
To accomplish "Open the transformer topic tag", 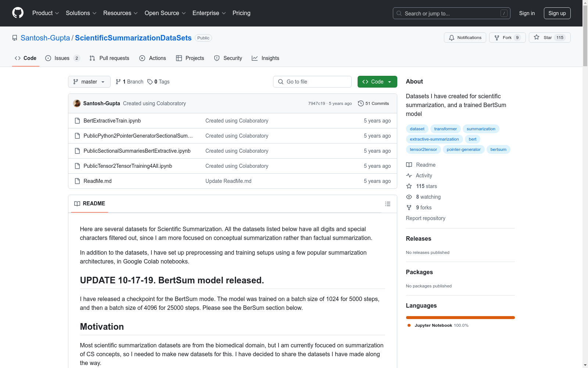I will [x=445, y=129].
